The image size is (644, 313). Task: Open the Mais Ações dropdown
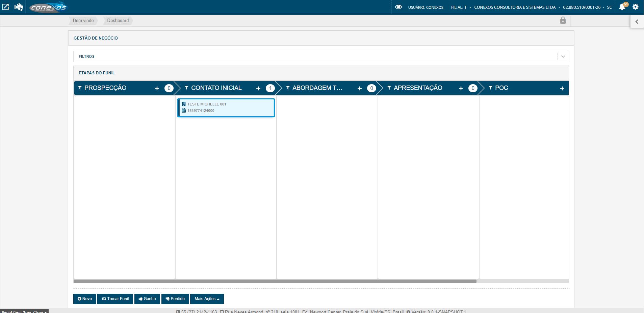pyautogui.click(x=207, y=299)
